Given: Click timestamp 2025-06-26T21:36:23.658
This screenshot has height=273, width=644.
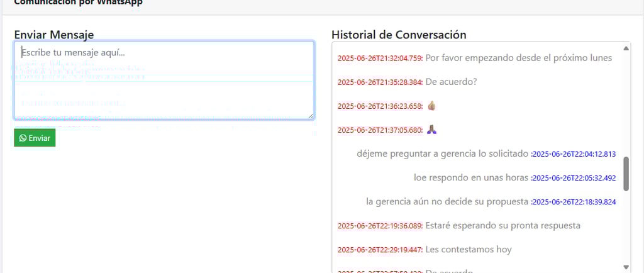Looking at the screenshot, I should pos(380,106).
